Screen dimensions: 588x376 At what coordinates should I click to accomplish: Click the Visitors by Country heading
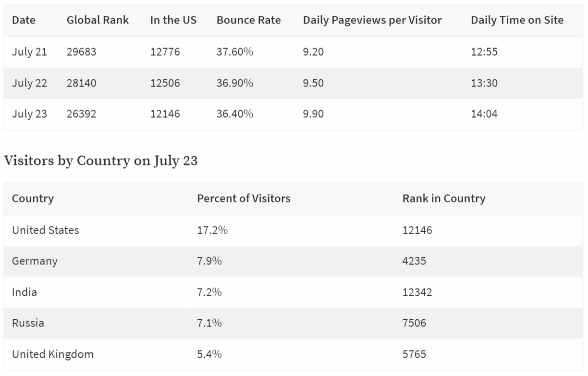100,161
